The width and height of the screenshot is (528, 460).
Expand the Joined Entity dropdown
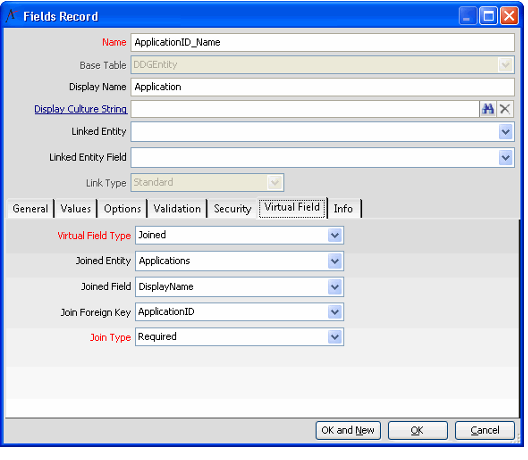335,261
